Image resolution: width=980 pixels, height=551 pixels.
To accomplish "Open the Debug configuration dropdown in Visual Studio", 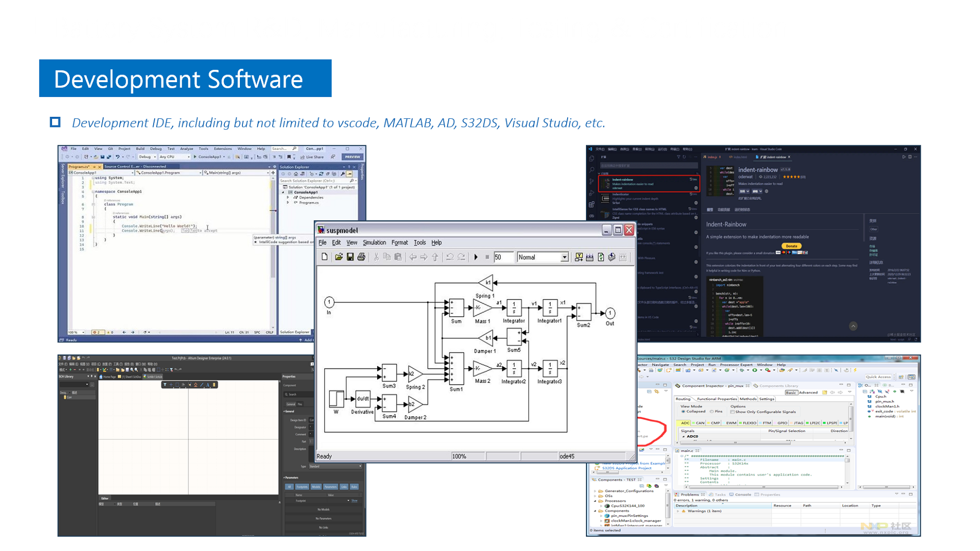I will 148,157.
